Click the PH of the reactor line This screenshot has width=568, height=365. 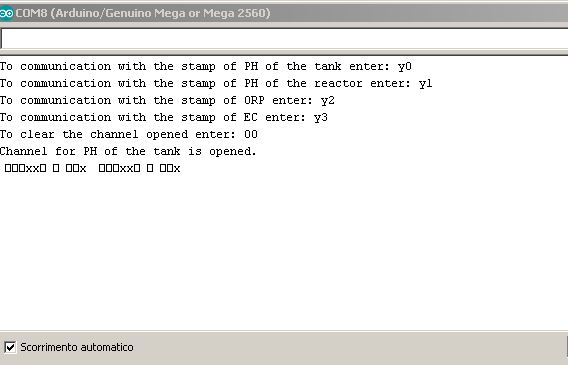[216, 84]
